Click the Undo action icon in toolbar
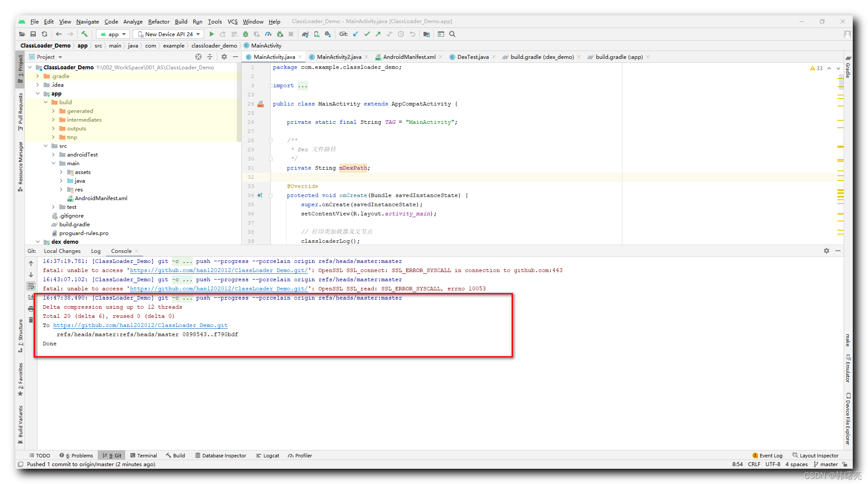This screenshot has height=484, width=868. click(413, 34)
